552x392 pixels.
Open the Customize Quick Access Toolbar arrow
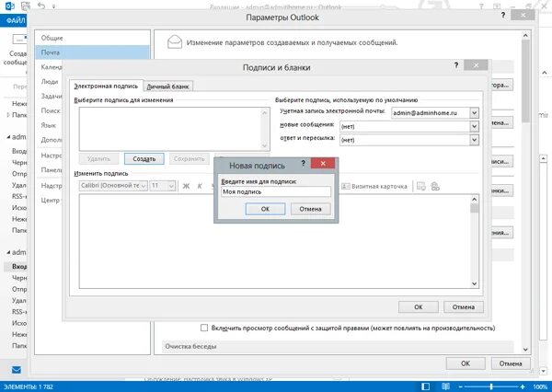tap(54, 6)
